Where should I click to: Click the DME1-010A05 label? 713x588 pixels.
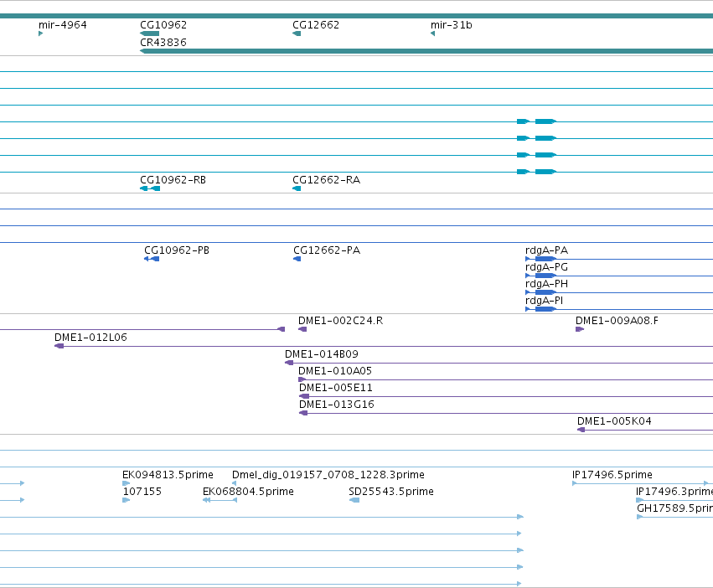pos(335,372)
